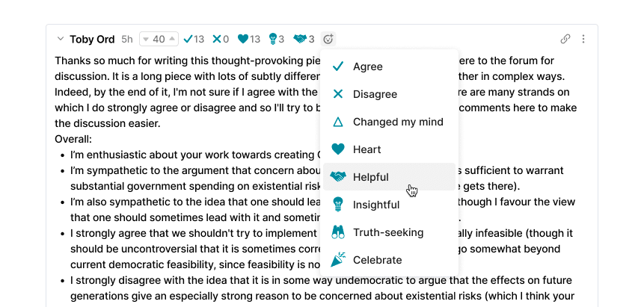
Task: Click the Toby Ord author name
Action: tap(92, 40)
